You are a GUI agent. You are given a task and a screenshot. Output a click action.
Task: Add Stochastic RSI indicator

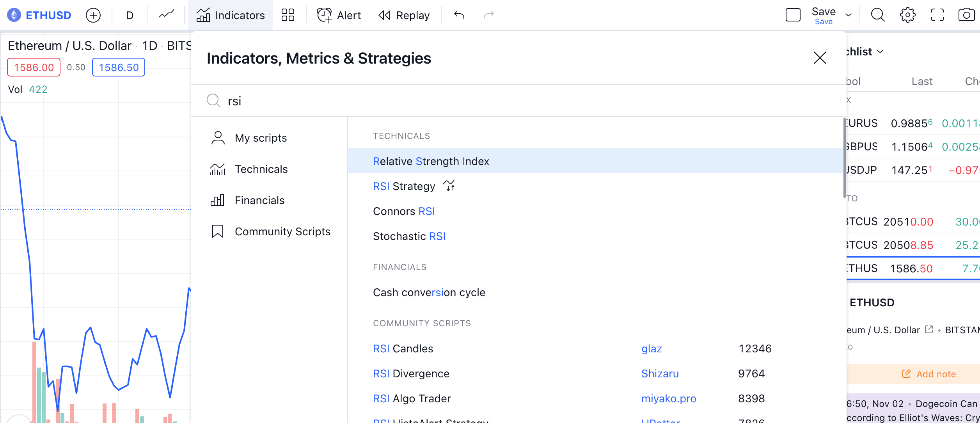point(595,236)
